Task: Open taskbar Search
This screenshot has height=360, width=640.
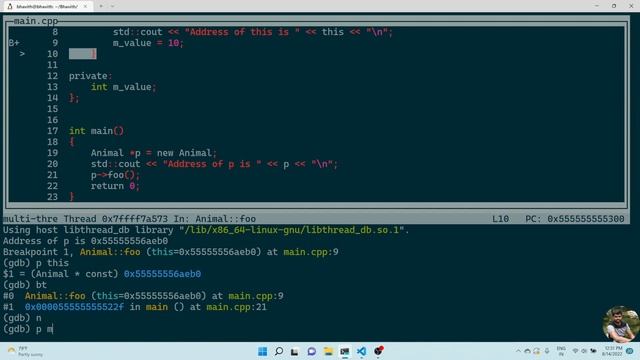Action: pos(279,351)
